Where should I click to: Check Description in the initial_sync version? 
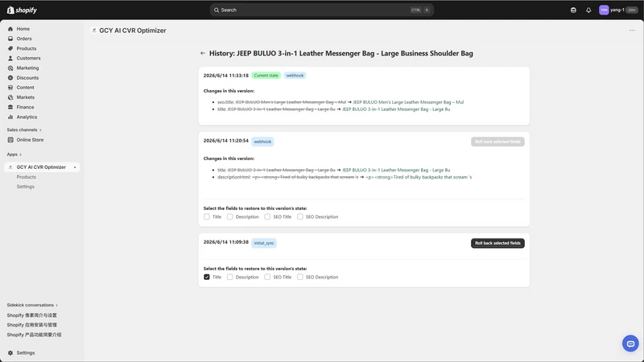[229, 277]
